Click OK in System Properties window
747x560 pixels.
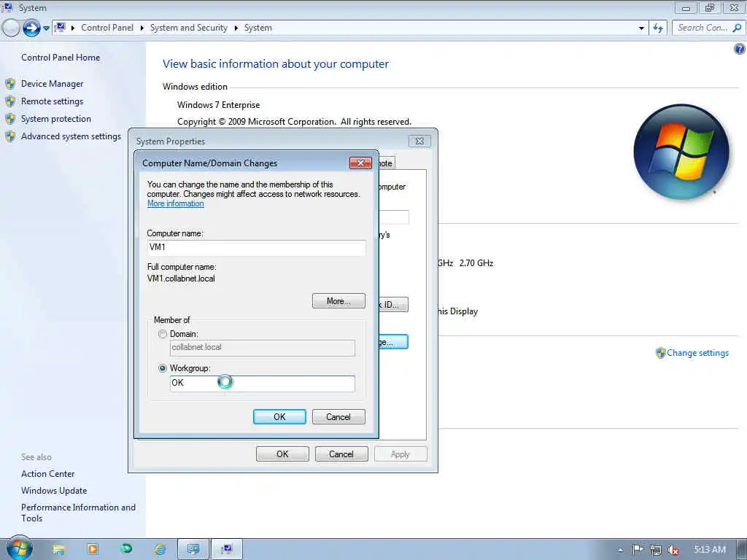(282, 454)
